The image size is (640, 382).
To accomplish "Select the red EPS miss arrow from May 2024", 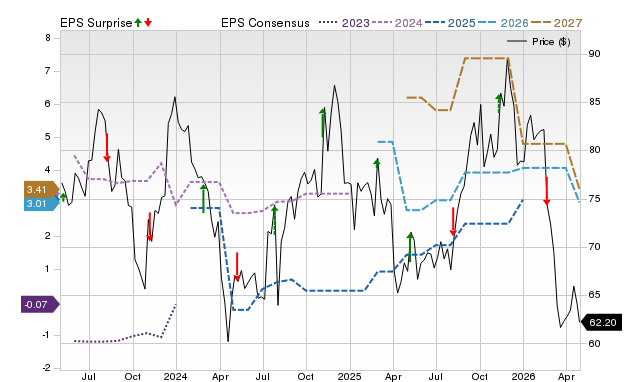I will click(237, 267).
